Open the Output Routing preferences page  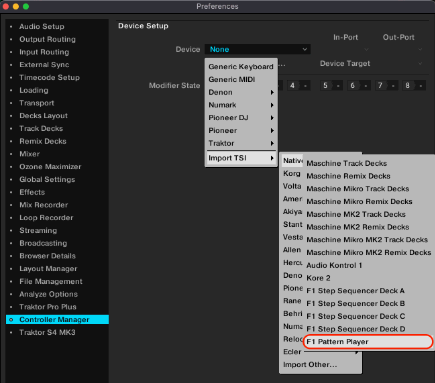click(47, 39)
